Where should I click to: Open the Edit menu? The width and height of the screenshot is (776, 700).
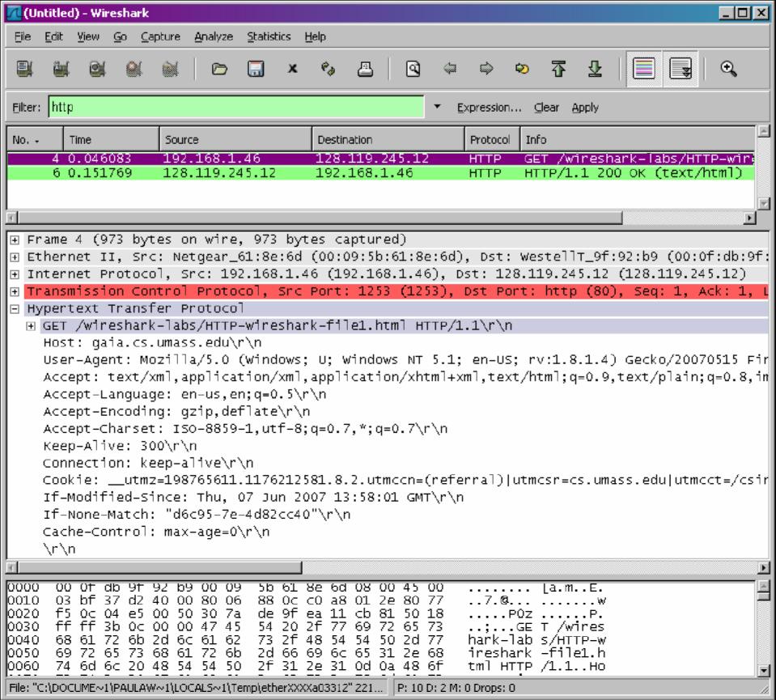click(53, 36)
